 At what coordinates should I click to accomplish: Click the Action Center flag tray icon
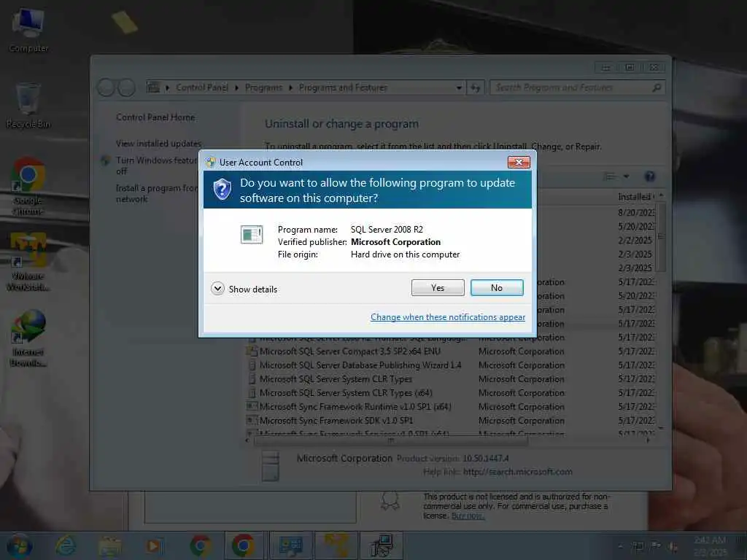(x=656, y=545)
